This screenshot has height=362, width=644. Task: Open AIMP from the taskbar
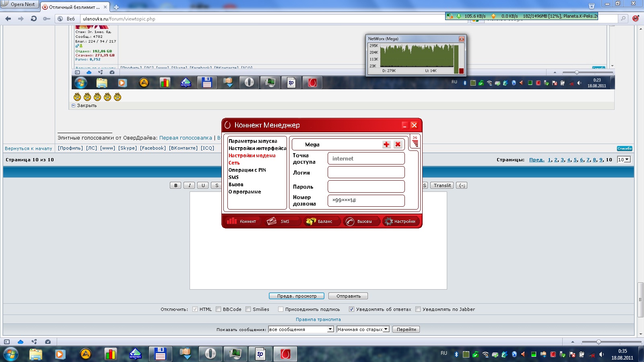[x=86, y=354]
